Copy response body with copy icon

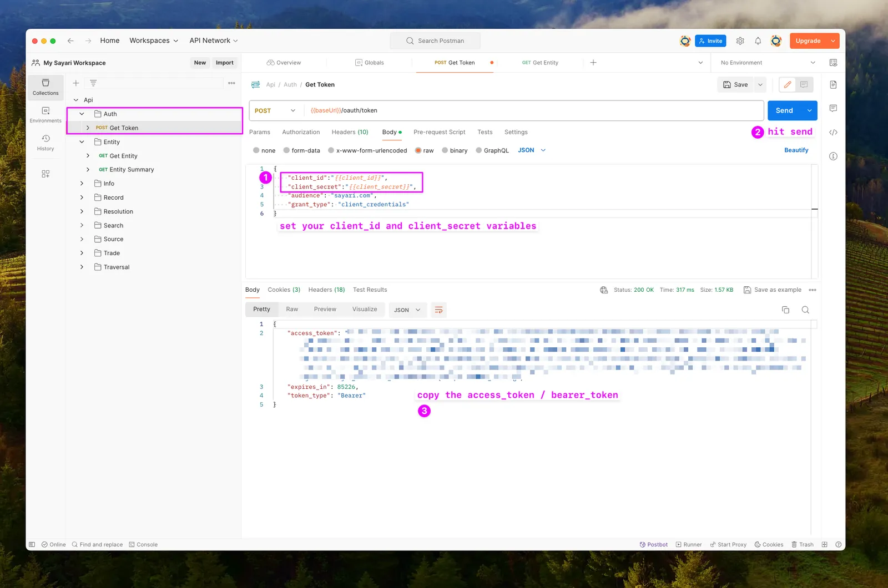click(x=785, y=310)
